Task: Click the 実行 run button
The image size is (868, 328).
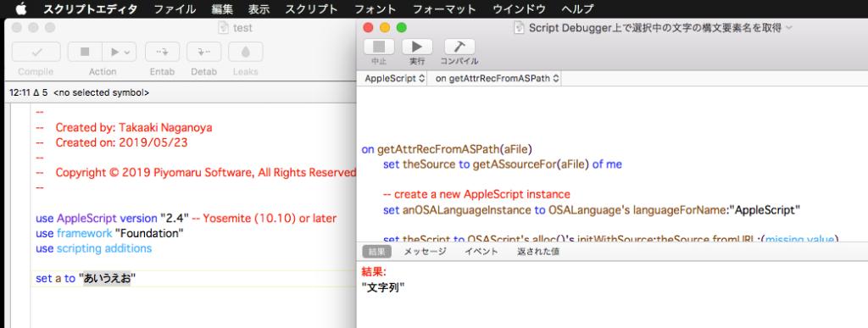Action: (417, 47)
